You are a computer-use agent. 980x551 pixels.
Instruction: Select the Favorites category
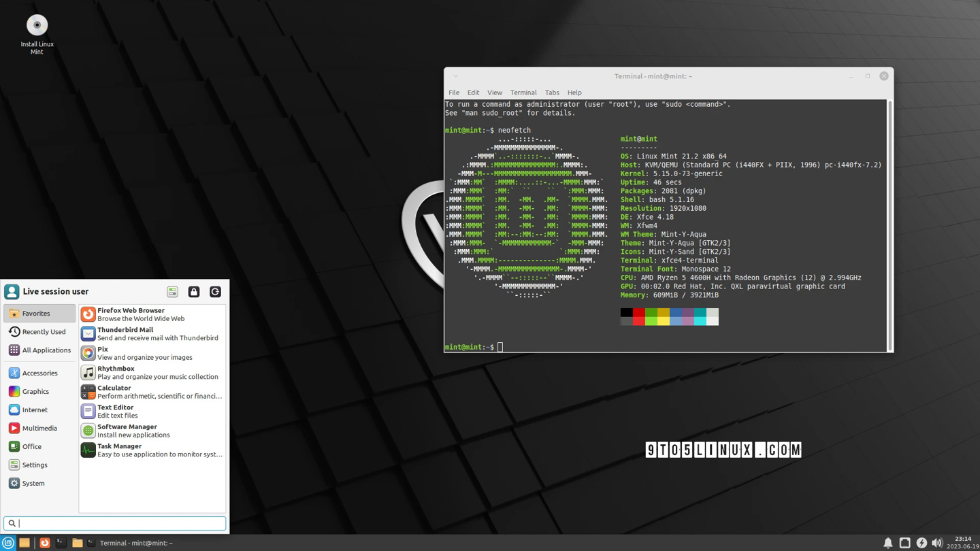point(39,314)
